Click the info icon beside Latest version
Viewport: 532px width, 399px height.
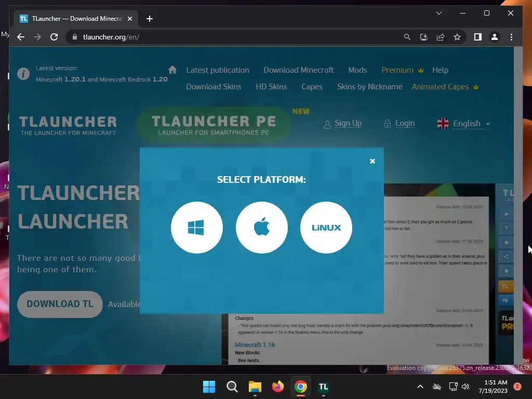[23, 74]
